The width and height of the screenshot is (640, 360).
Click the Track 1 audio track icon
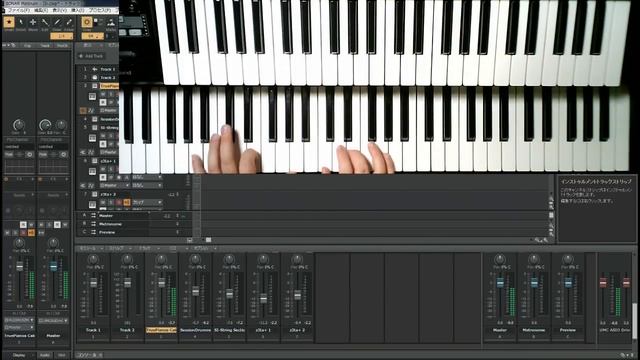click(95, 69)
